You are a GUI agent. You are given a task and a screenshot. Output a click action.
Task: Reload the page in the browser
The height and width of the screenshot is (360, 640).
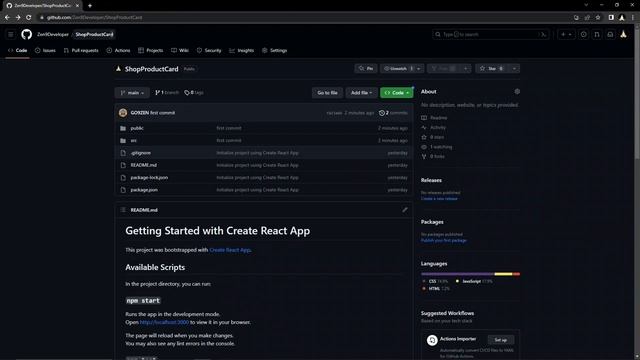tap(29, 18)
